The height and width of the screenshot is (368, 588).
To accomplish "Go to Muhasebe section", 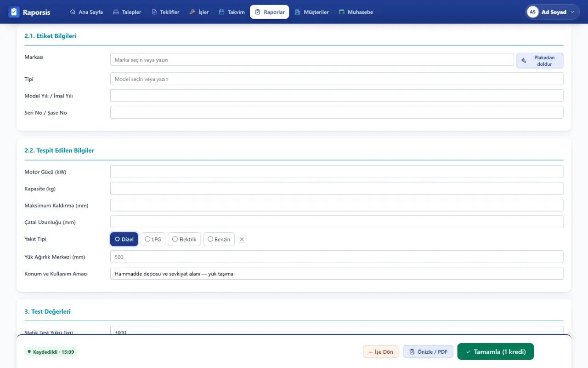I will 356,12.
